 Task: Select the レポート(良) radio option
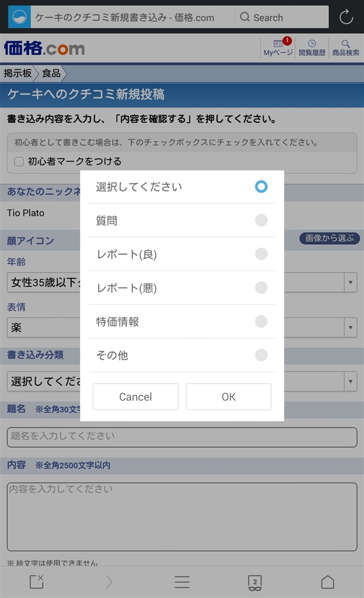click(261, 254)
